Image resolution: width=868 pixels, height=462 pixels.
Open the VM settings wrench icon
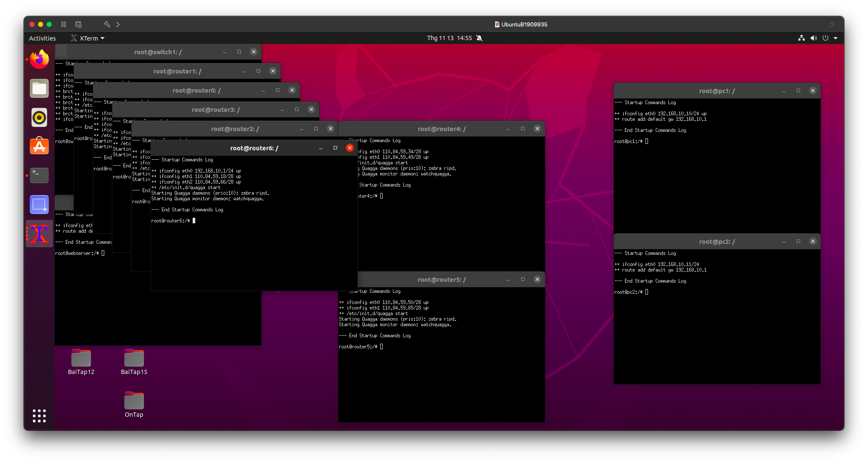pos(107,24)
